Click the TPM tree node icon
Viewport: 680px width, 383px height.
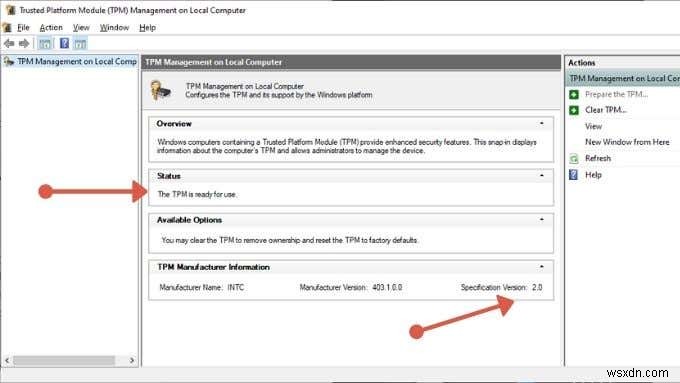click(9, 62)
